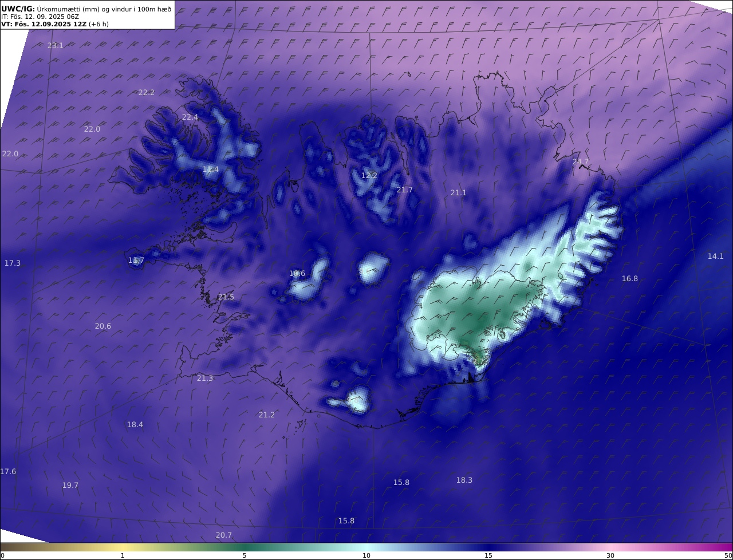Click the initial time line 'IT: Fös. 12. 09. 2025 06Z'
Screen dimensions: 733x560
40,17
